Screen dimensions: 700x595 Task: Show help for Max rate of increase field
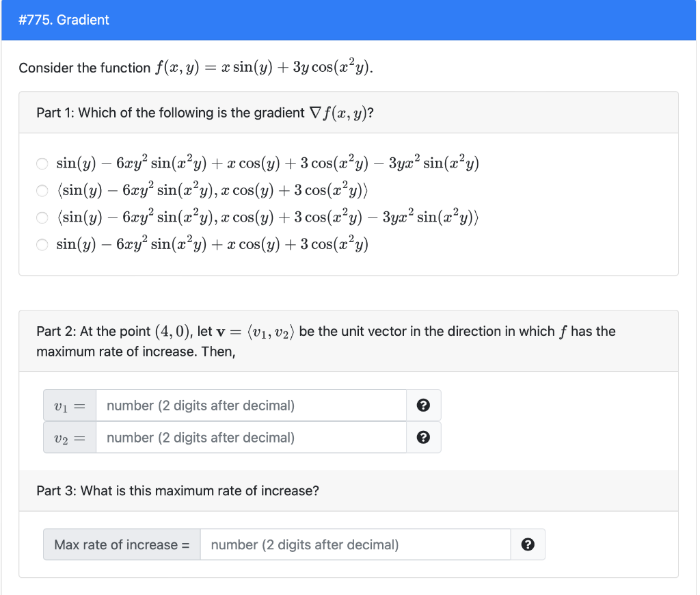point(528,544)
